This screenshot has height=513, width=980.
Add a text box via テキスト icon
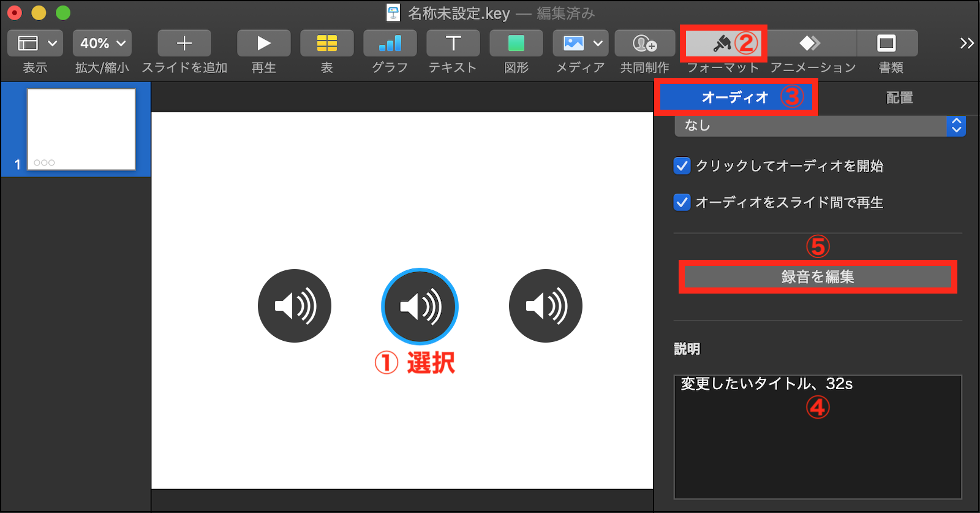[453, 44]
